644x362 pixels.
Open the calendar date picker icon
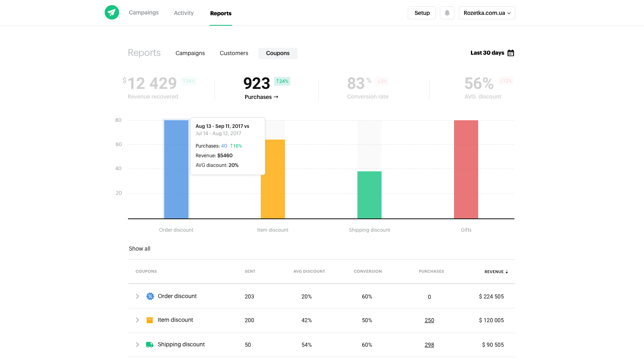pos(511,53)
